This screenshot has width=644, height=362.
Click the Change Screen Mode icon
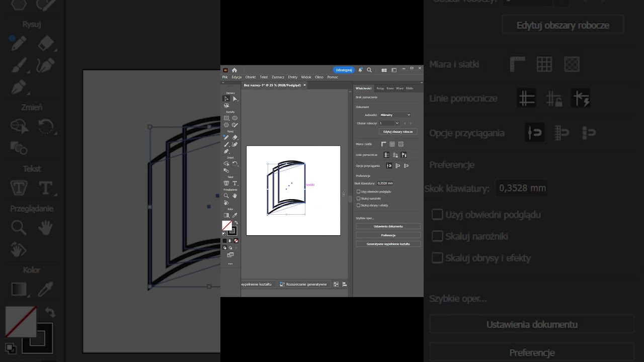click(x=230, y=255)
